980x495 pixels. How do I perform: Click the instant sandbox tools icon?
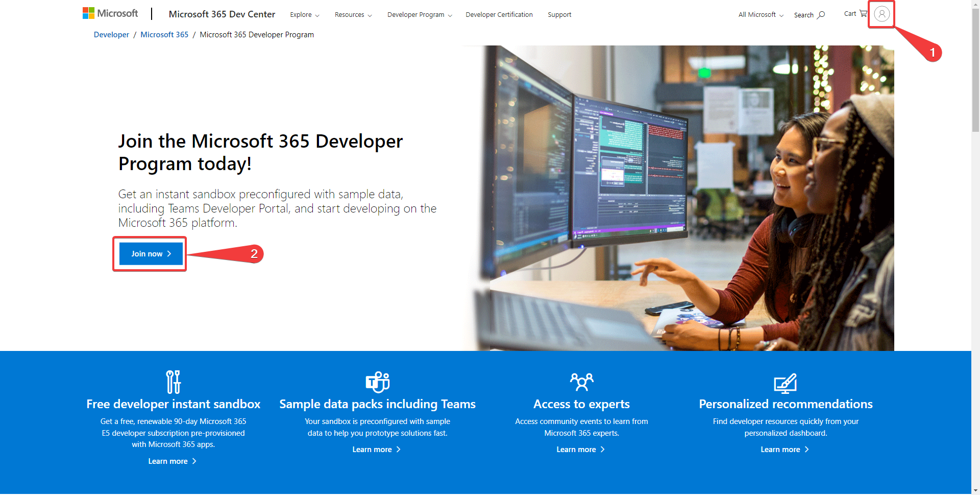pyautogui.click(x=174, y=382)
